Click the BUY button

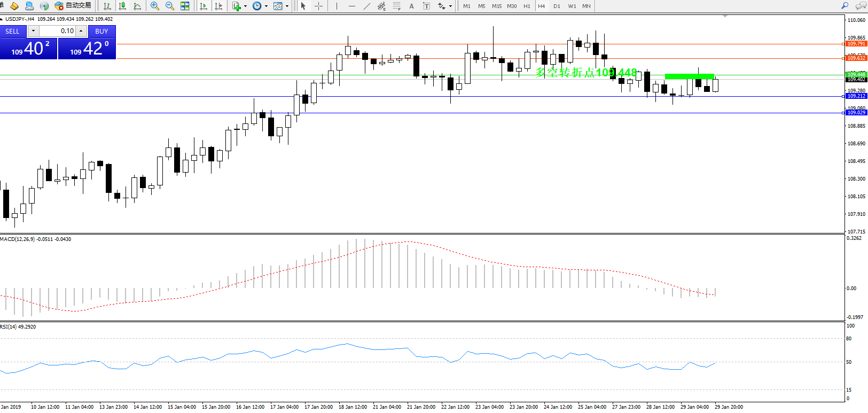coord(101,31)
